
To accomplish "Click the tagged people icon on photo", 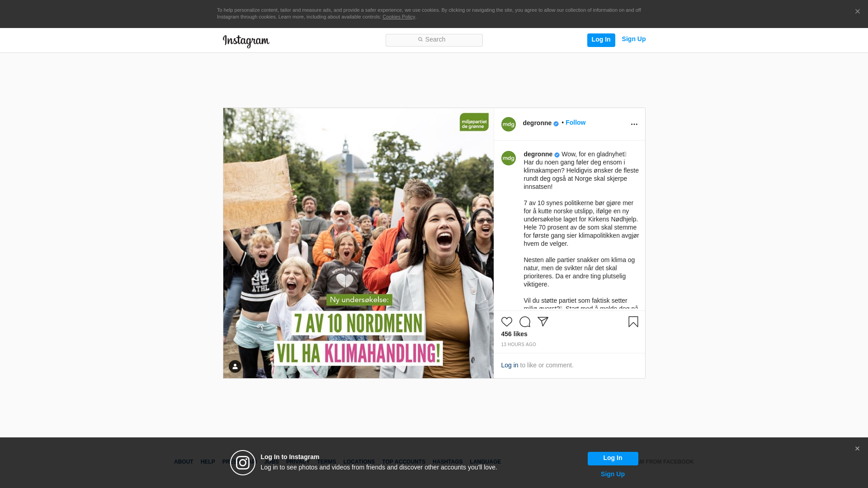I will (235, 366).
